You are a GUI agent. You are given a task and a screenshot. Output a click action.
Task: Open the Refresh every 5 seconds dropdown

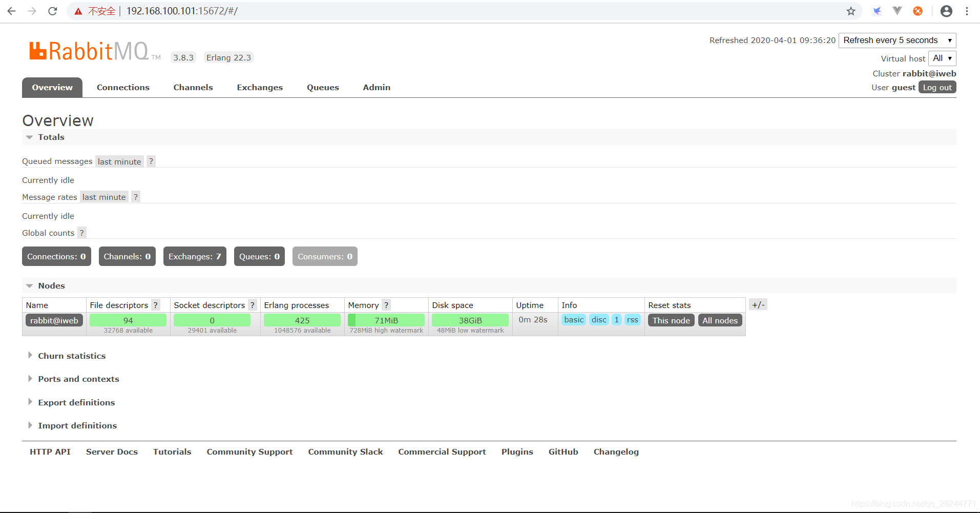click(x=898, y=40)
